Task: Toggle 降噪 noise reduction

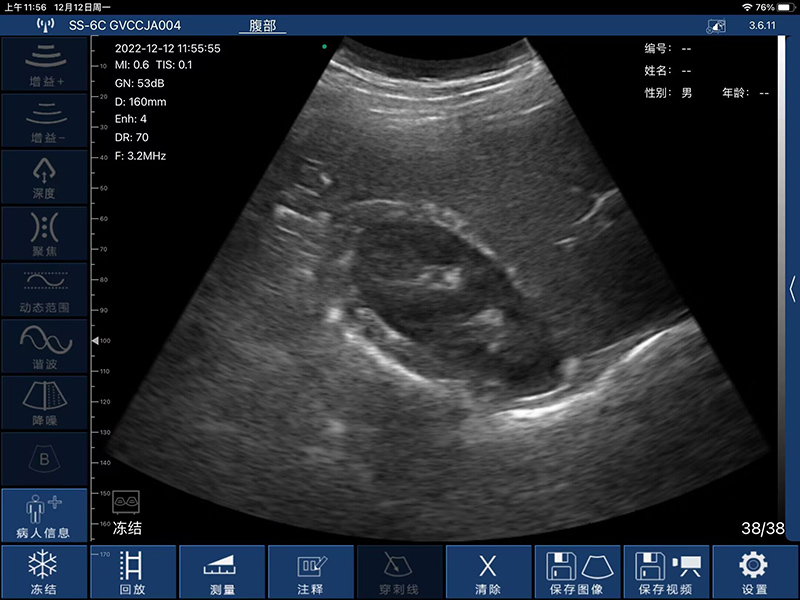Action: (44, 401)
